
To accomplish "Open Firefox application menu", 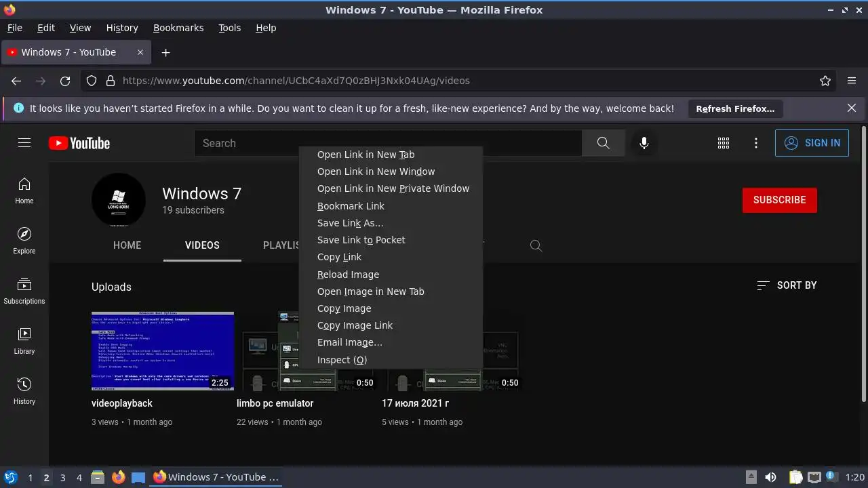I will [x=852, y=81].
